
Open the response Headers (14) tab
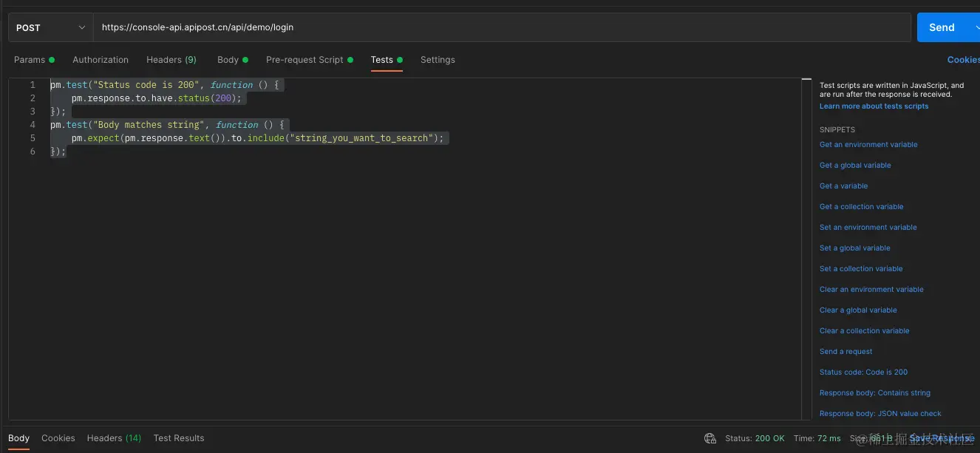[114, 438]
